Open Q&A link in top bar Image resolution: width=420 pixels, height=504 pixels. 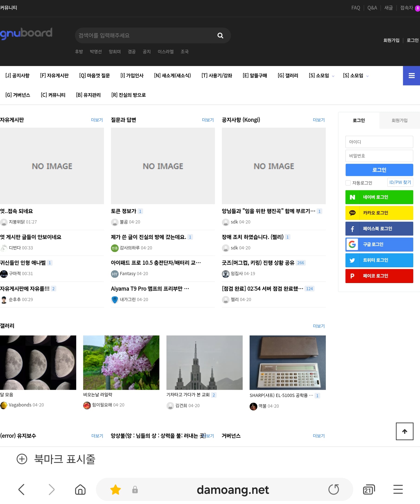coord(372,8)
